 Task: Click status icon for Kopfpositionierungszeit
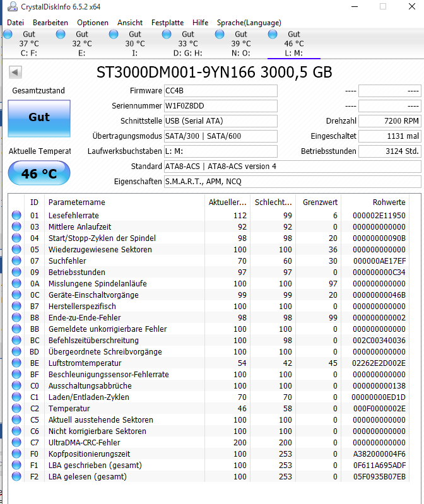pyautogui.click(x=16, y=454)
